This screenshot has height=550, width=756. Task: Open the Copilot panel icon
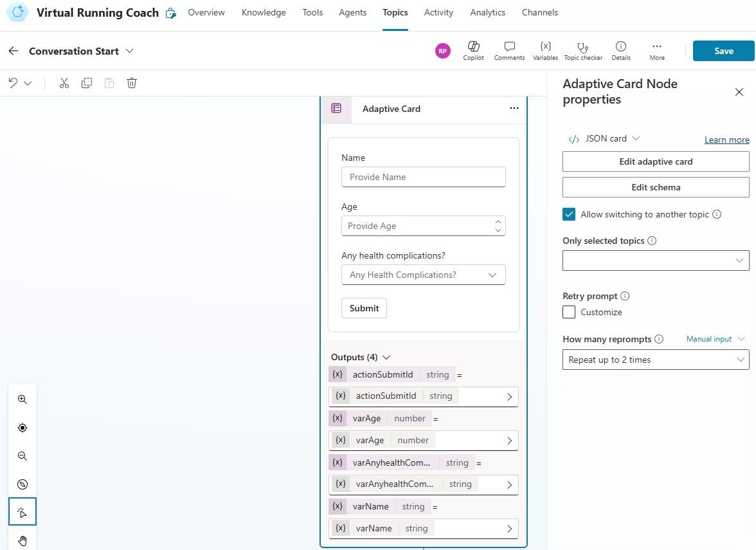pyautogui.click(x=473, y=47)
